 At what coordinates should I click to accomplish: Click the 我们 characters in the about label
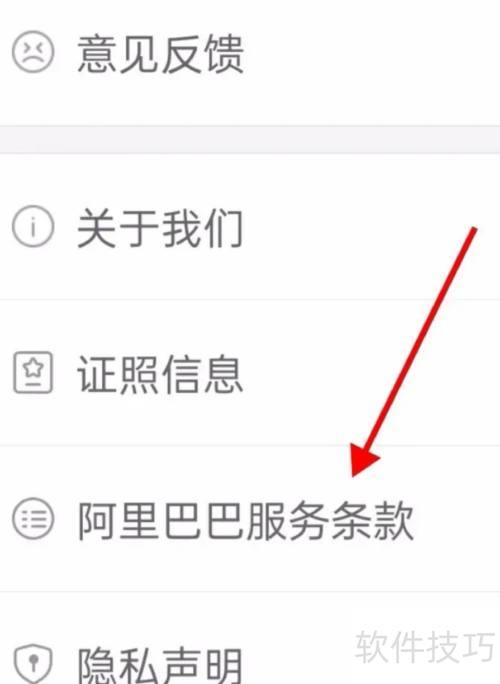click(202, 228)
